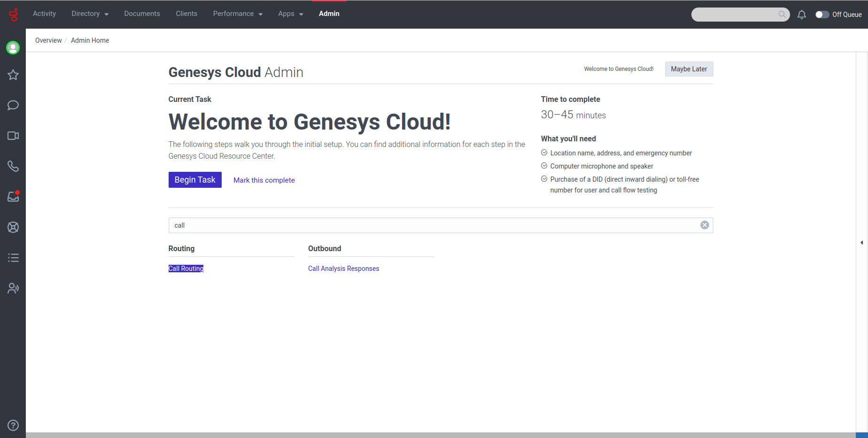Select the 'Outbound' section heading
The image size is (868, 438).
pos(325,249)
